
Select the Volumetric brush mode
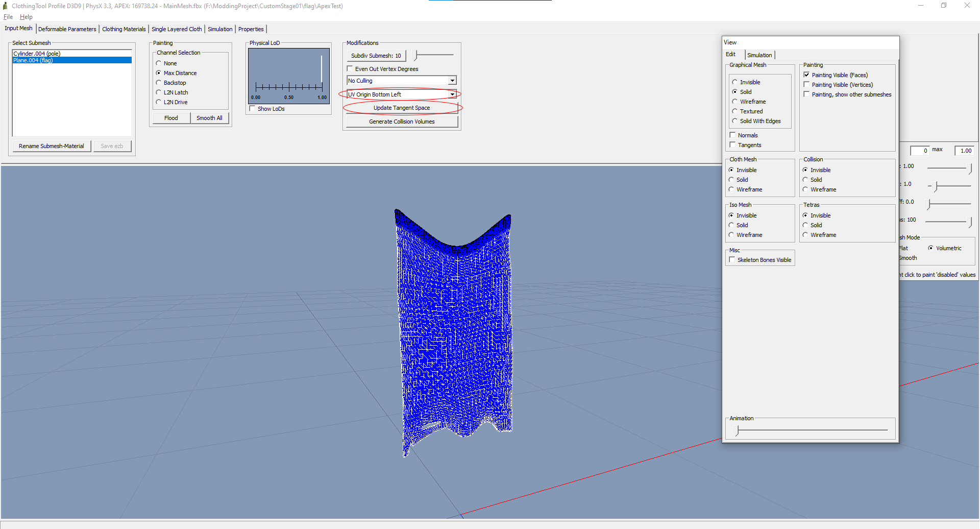tap(945, 248)
